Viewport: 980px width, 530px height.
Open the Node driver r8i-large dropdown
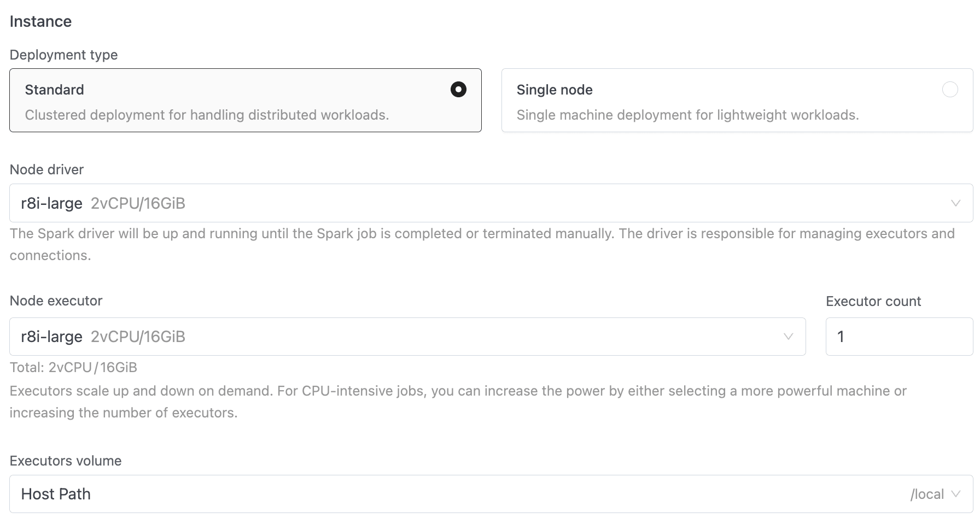pos(481,203)
